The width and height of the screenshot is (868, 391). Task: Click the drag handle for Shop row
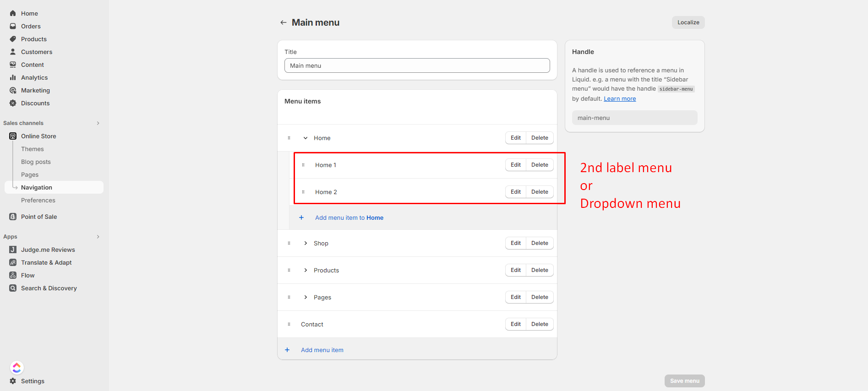click(x=289, y=243)
